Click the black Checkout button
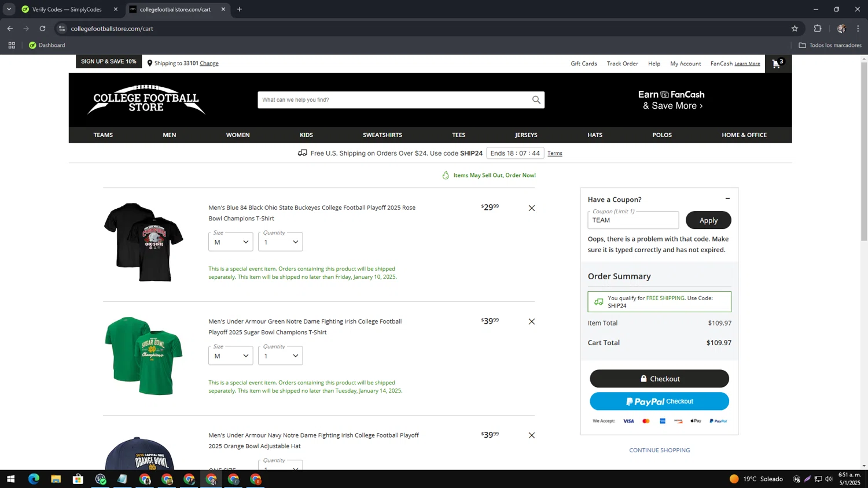868x488 pixels. pos(659,379)
